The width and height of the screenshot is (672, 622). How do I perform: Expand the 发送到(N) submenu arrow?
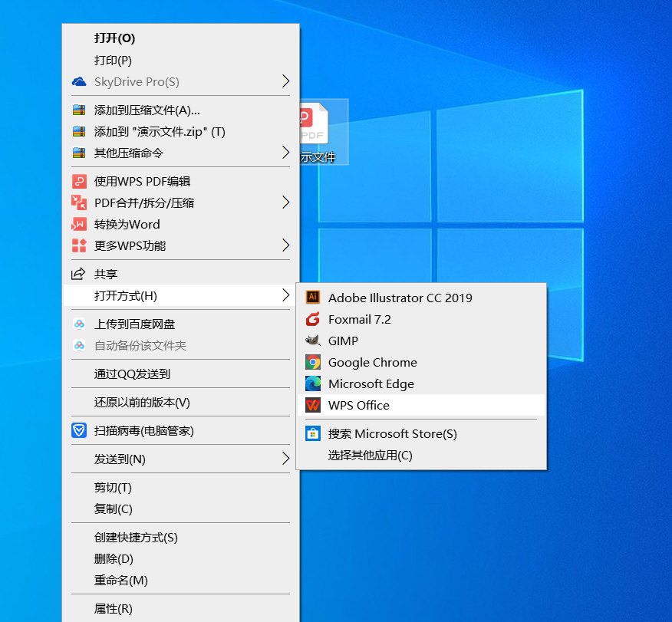click(x=286, y=459)
